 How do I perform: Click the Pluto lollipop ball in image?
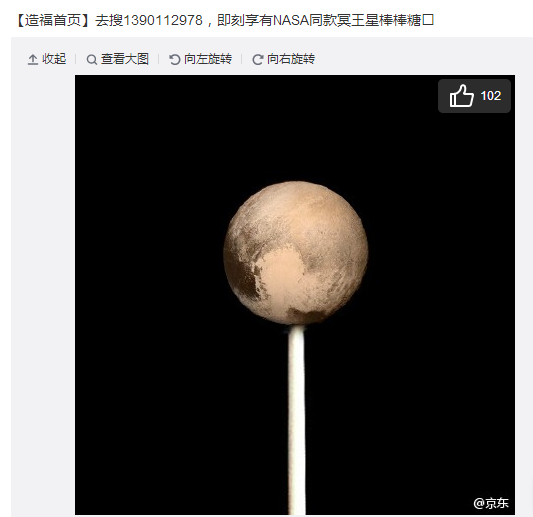[x=296, y=253]
